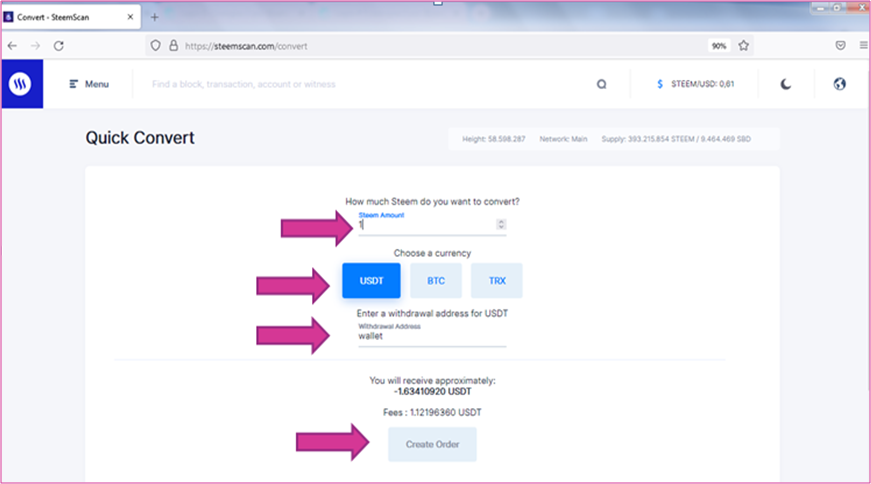Viewport: 871px width, 484px height.
Task: Click the Quick Convert heading
Action: point(140,138)
